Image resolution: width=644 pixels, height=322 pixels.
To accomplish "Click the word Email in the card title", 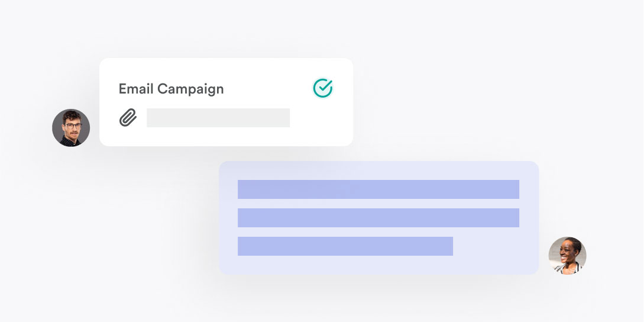I will point(136,88).
